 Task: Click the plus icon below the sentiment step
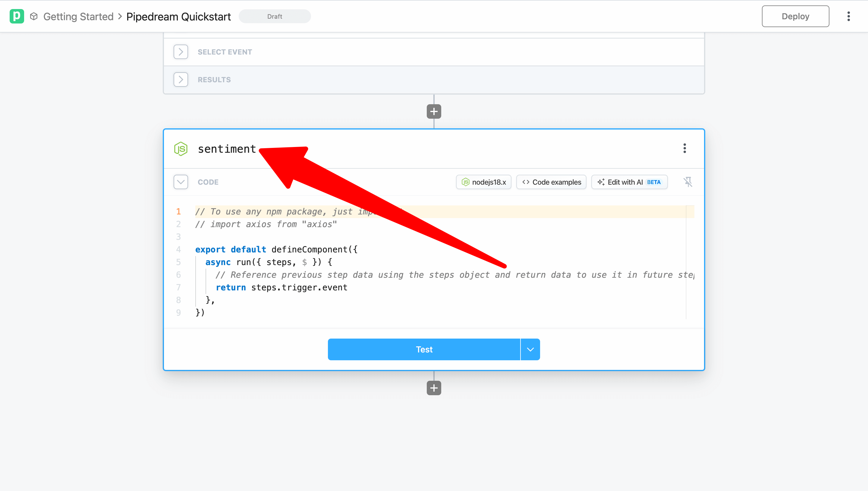pyautogui.click(x=434, y=388)
